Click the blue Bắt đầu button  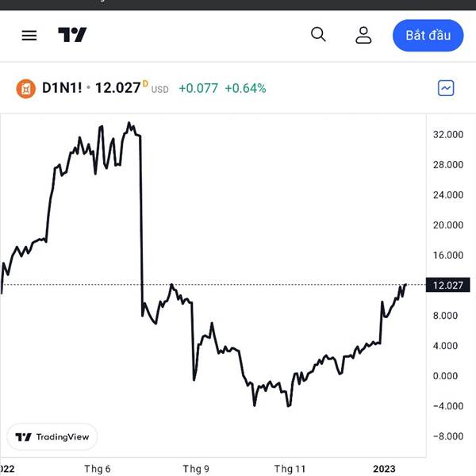(428, 36)
